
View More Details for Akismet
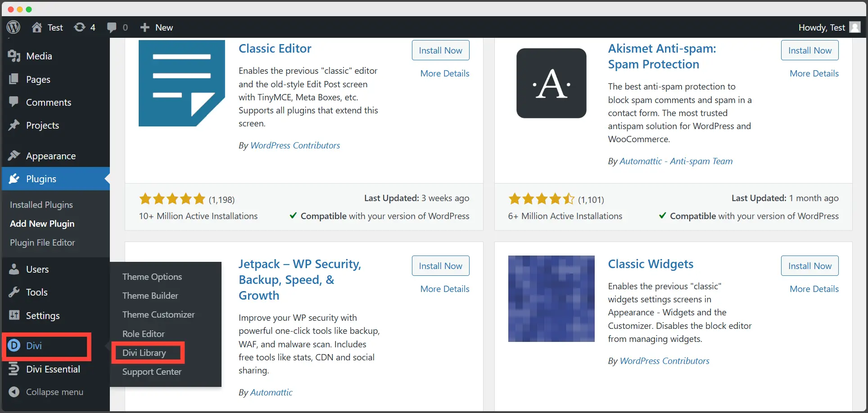pos(814,73)
